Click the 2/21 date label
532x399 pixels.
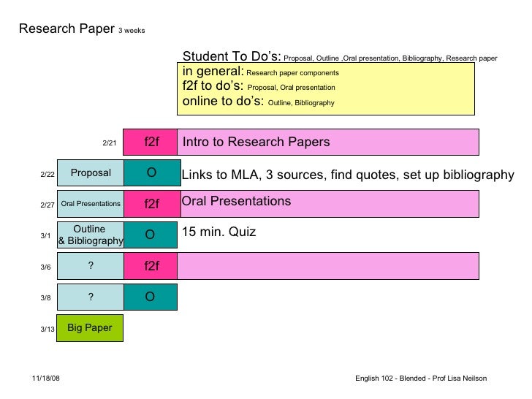tap(110, 142)
